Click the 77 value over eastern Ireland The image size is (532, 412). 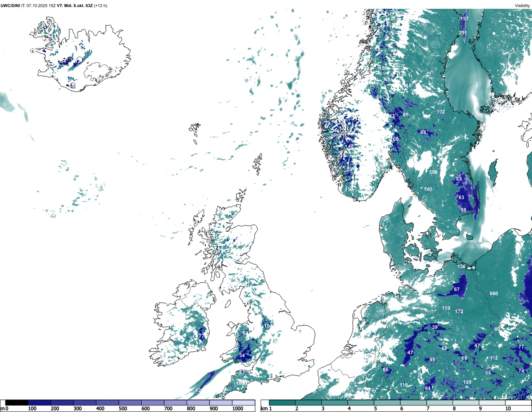click(202, 336)
